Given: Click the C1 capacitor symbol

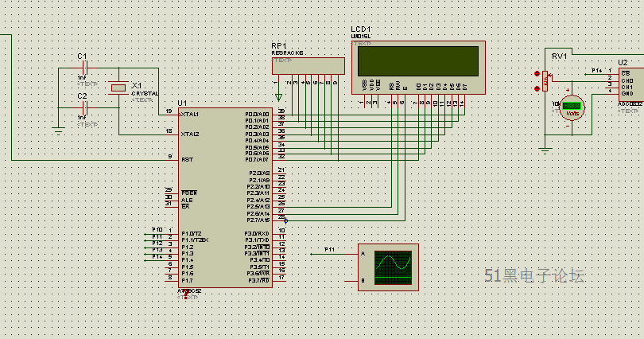Looking at the screenshot, I should tap(84, 68).
